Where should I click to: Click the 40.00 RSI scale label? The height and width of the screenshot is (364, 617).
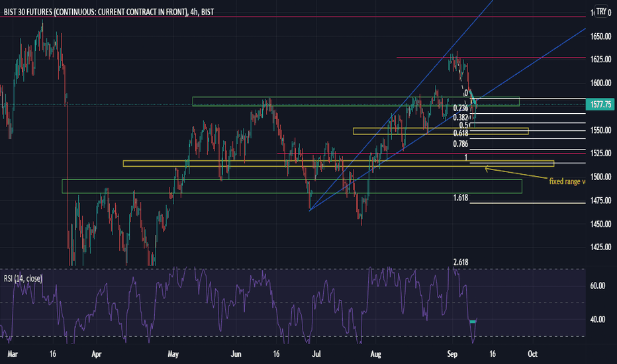coord(598,320)
